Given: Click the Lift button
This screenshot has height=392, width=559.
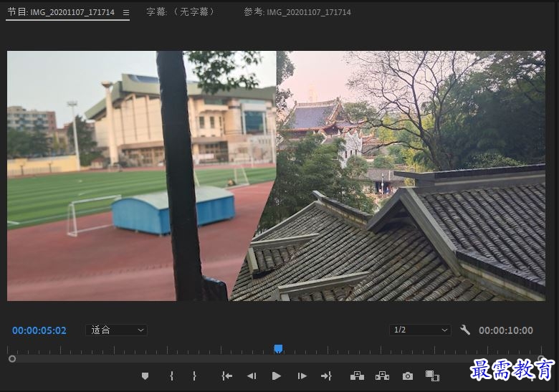Looking at the screenshot, I should [357, 376].
